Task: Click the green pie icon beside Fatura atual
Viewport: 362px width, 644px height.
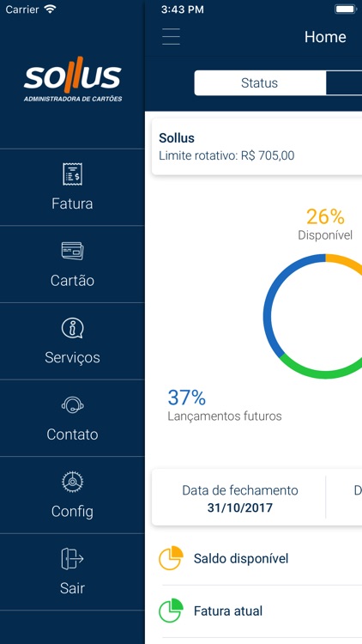Action: (171, 611)
